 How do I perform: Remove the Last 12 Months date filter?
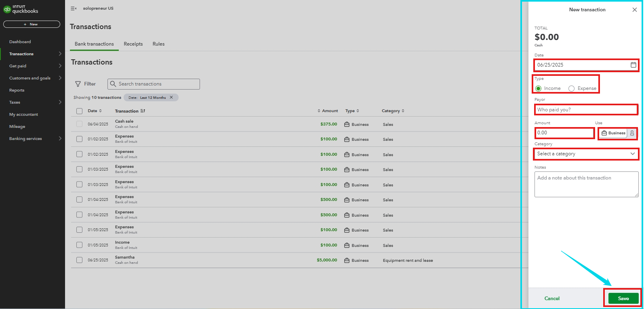pos(171,97)
